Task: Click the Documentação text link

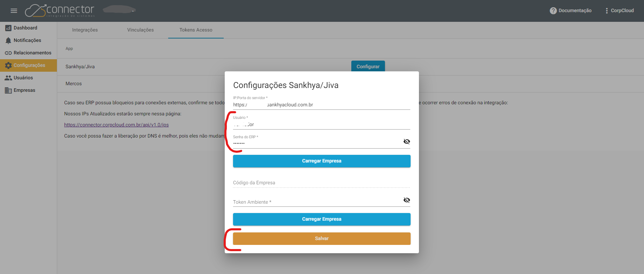Action: point(575,11)
